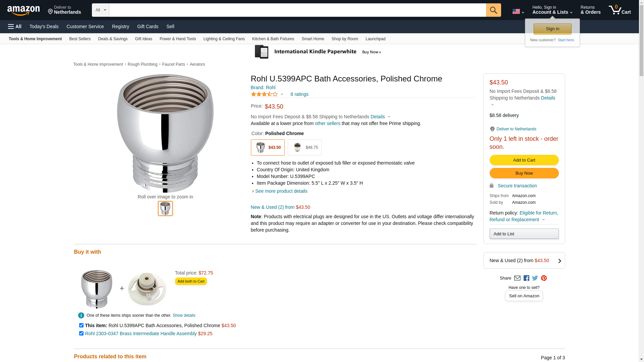This screenshot has width=644, height=362.
Task: Share the product on Pinterest
Action: (x=544, y=278)
